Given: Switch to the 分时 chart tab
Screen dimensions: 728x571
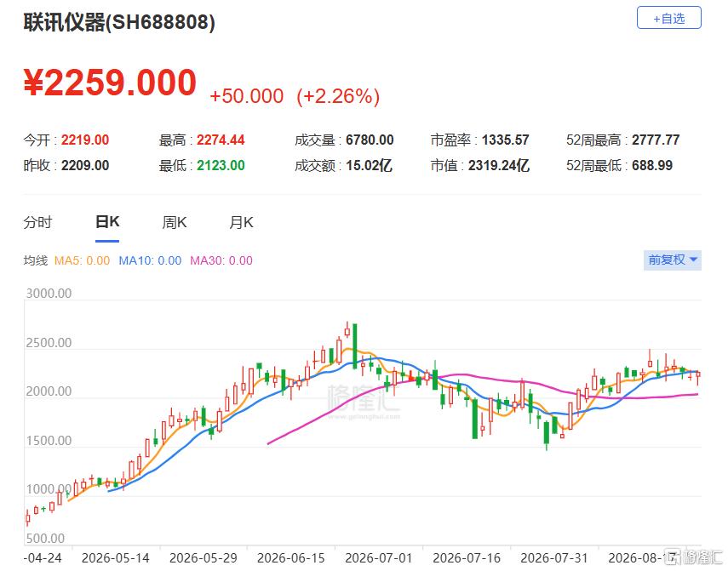Looking at the screenshot, I should [37, 222].
